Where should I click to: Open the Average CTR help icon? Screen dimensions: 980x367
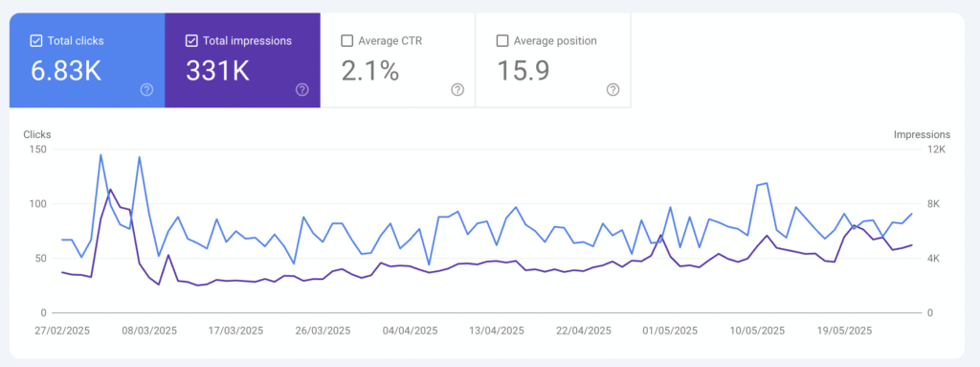pyautogui.click(x=457, y=89)
